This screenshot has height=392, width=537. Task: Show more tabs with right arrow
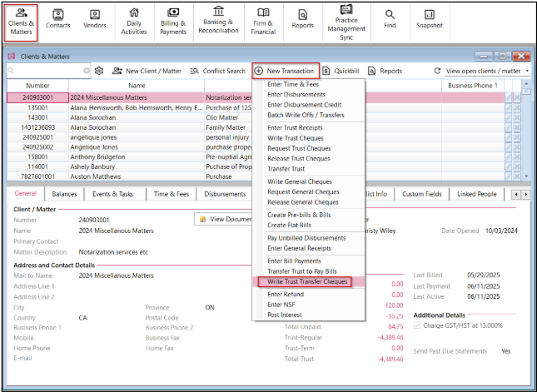click(x=526, y=195)
